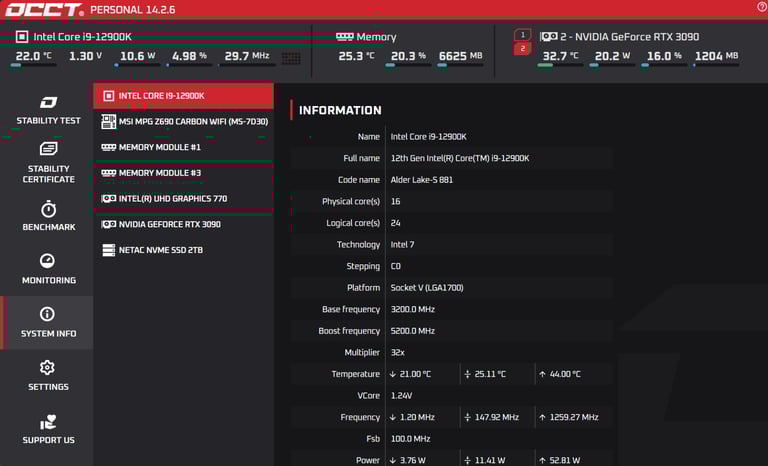Click the System Info circle-i icon

[48, 314]
